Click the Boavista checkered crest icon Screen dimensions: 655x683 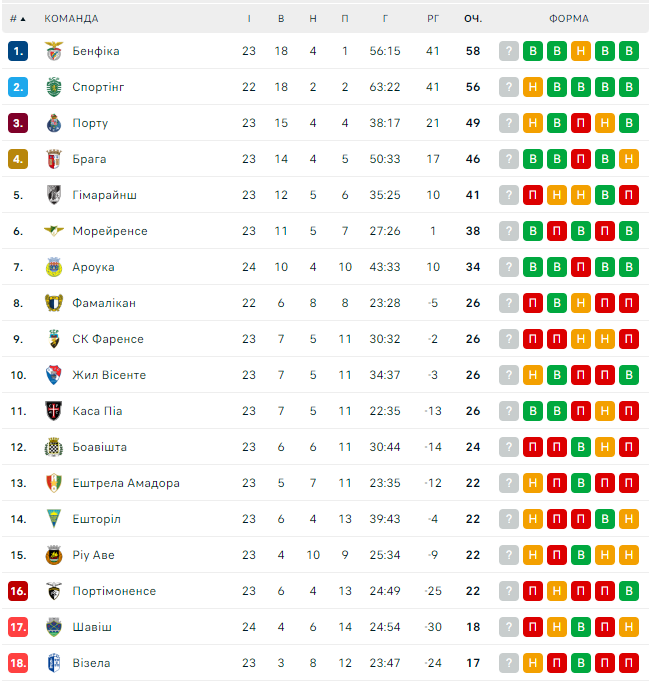pyautogui.click(x=54, y=447)
